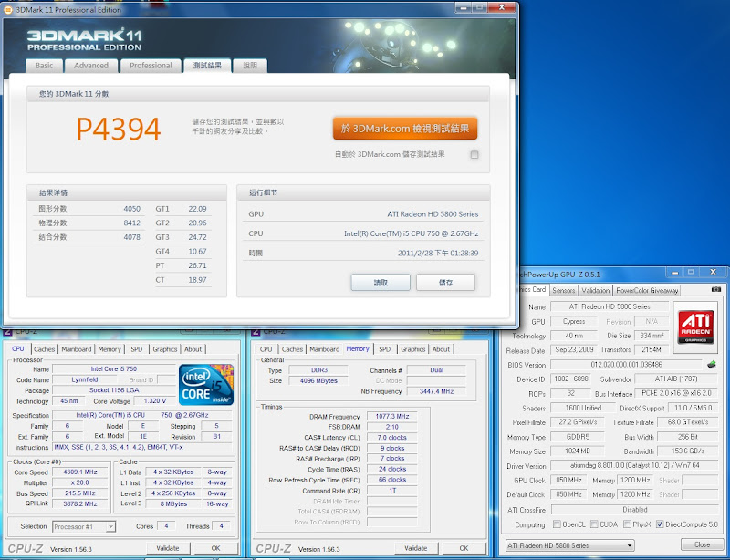The width and height of the screenshot is (730, 560).
Task: Open Mainboard tab in processor CPU-Z window
Action: coord(77,349)
